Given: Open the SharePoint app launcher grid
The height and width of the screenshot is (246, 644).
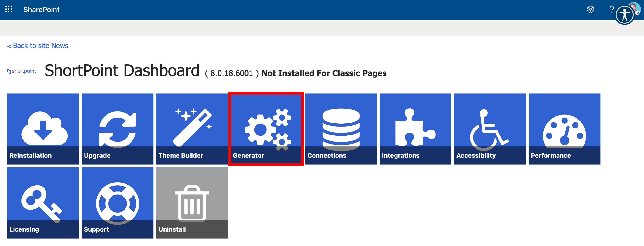Looking at the screenshot, I should point(9,10).
